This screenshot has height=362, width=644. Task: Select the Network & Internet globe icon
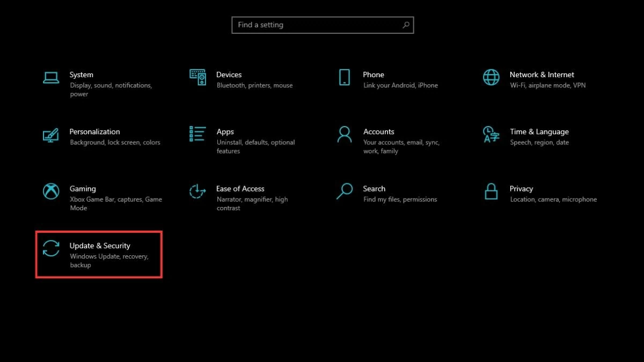pyautogui.click(x=491, y=77)
